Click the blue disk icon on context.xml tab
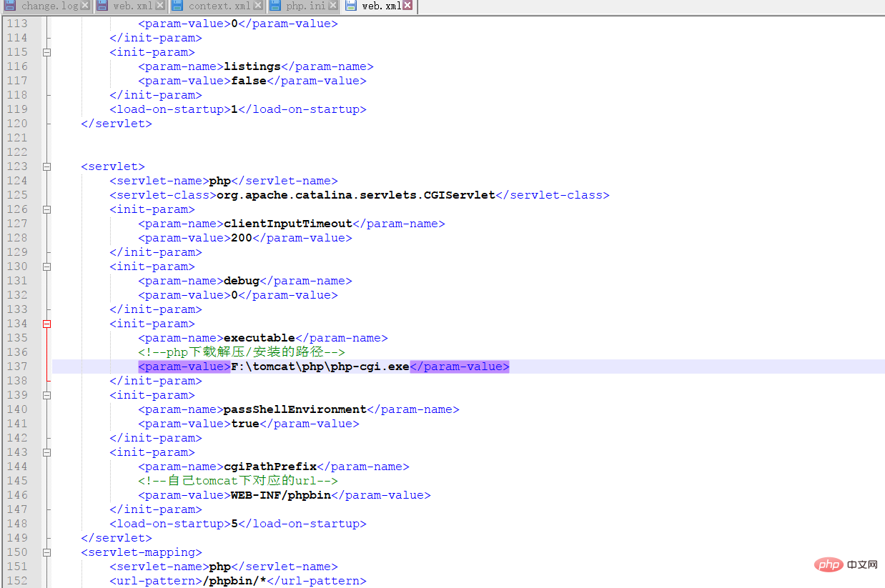 177,6
